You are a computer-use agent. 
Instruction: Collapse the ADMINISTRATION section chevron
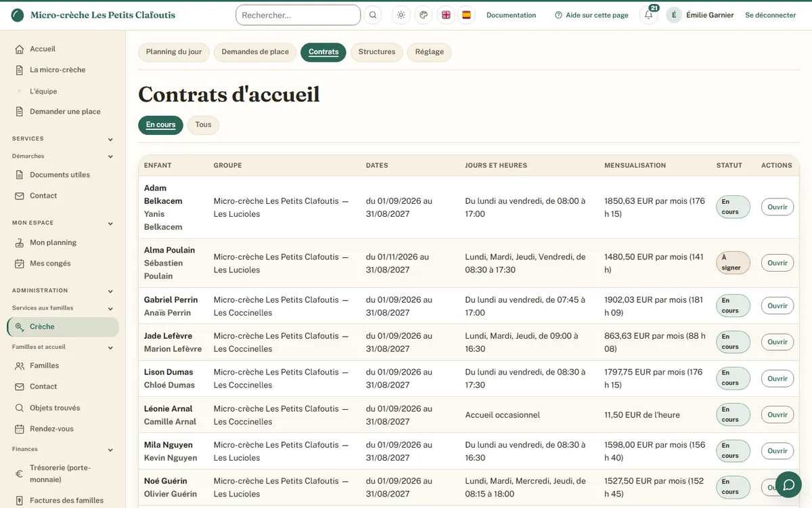110,291
